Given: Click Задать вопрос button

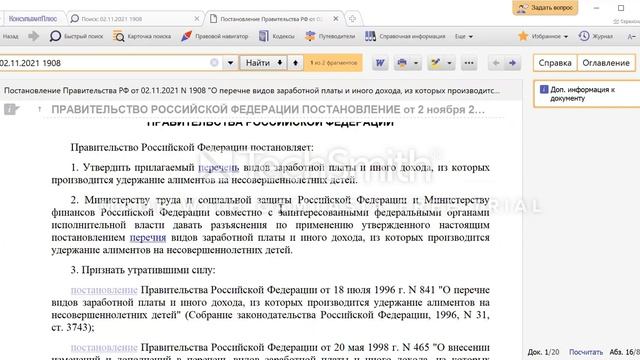Looking at the screenshot, I should click(545, 8).
